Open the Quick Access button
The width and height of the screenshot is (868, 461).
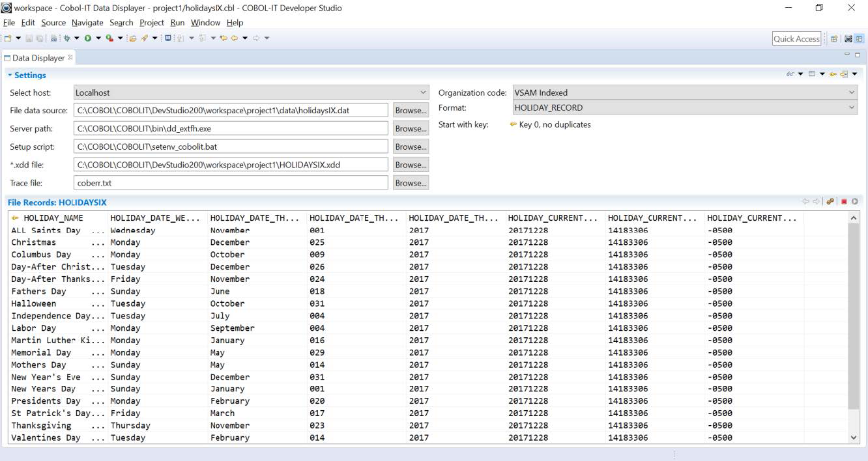pyautogui.click(x=796, y=38)
